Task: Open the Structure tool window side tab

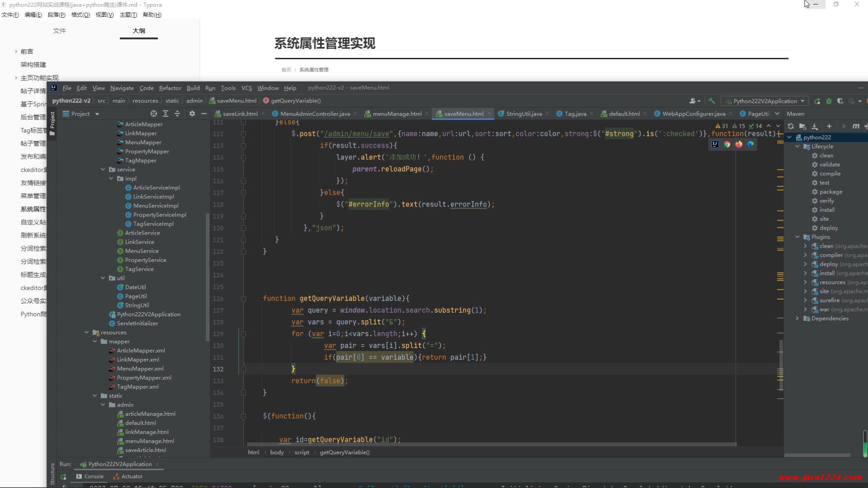Action: (x=52, y=474)
